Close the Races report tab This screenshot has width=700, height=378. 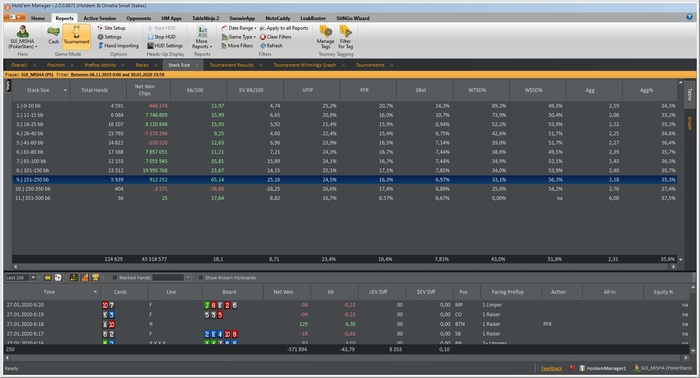[156, 65]
